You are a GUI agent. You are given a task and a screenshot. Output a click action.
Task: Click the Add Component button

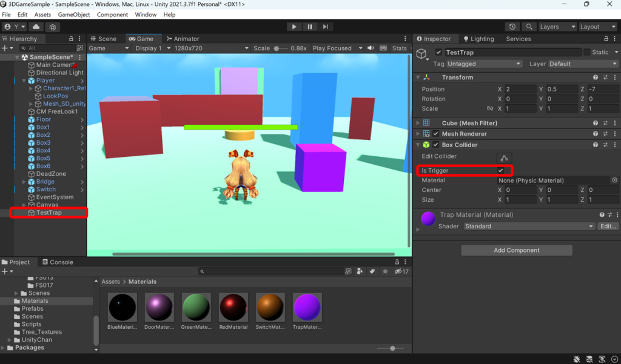516,250
